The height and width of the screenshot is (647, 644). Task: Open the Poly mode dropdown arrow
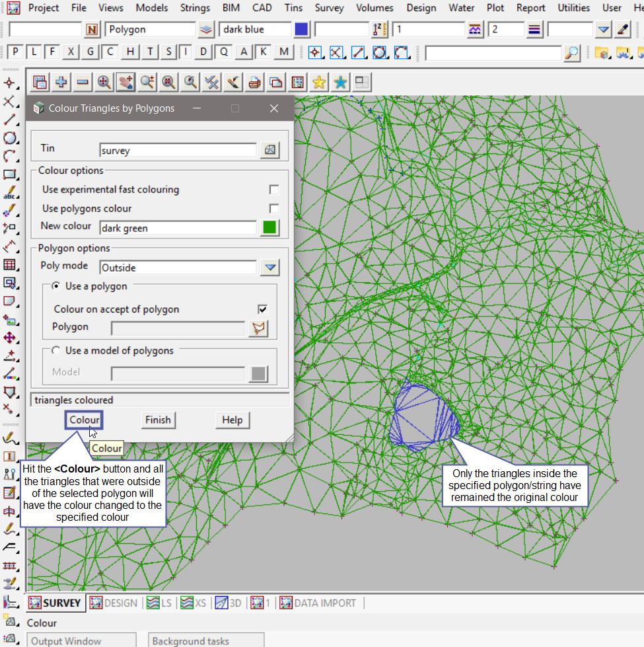[269, 268]
